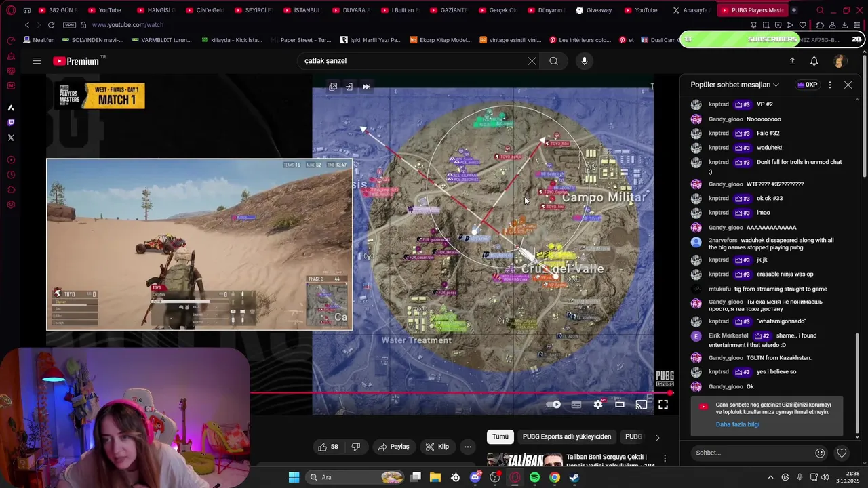
Task: Open the account avatar menu
Action: point(840,61)
